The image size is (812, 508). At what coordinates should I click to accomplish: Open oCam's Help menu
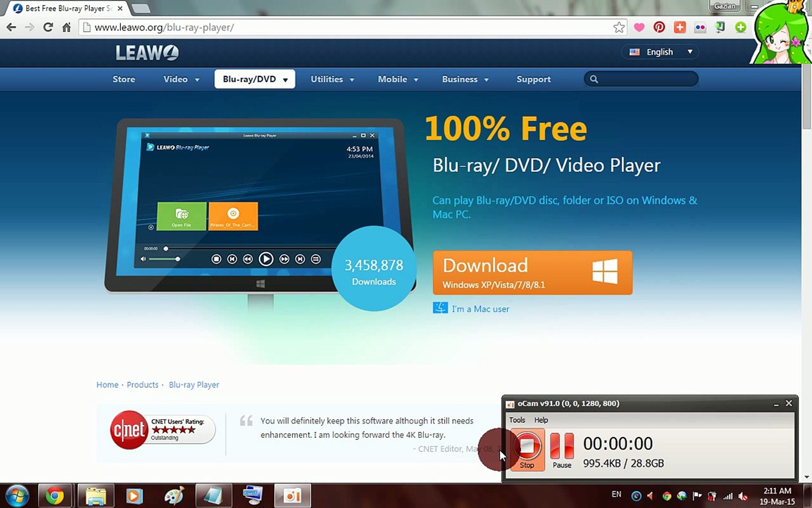pyautogui.click(x=541, y=420)
